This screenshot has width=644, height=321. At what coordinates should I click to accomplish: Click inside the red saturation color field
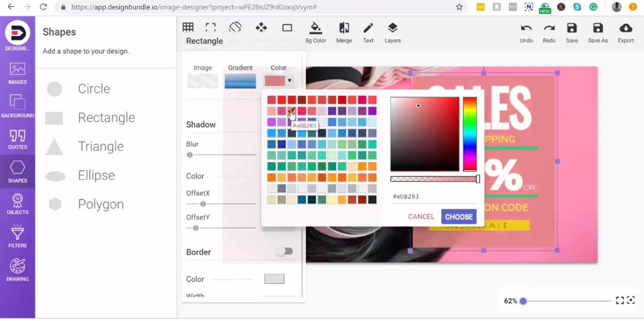425,134
